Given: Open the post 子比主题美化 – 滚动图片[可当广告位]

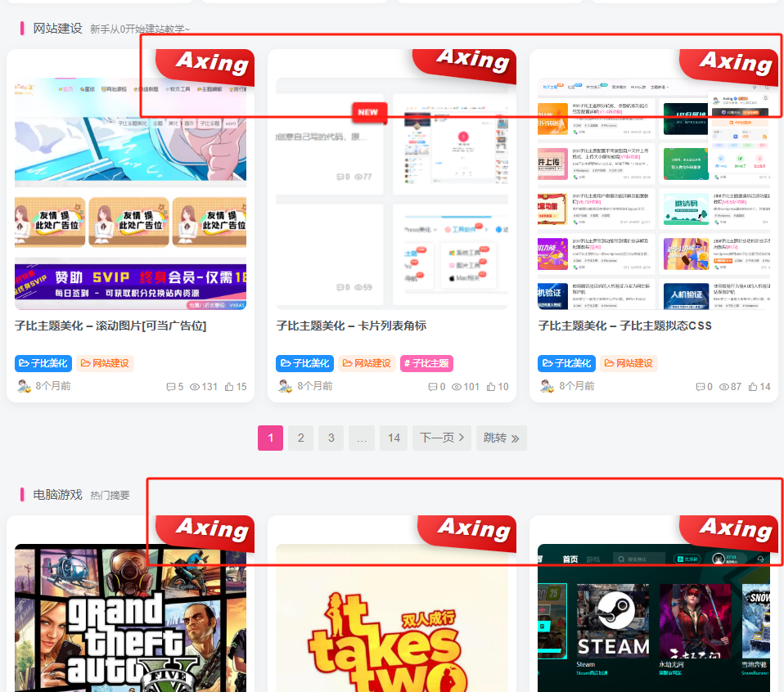Looking at the screenshot, I should coord(110,326).
